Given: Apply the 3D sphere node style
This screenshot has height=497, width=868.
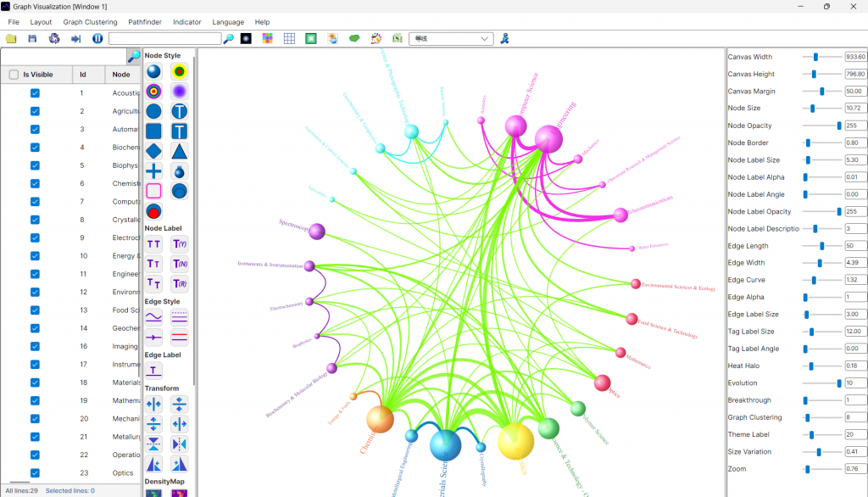Looking at the screenshot, I should coord(153,72).
